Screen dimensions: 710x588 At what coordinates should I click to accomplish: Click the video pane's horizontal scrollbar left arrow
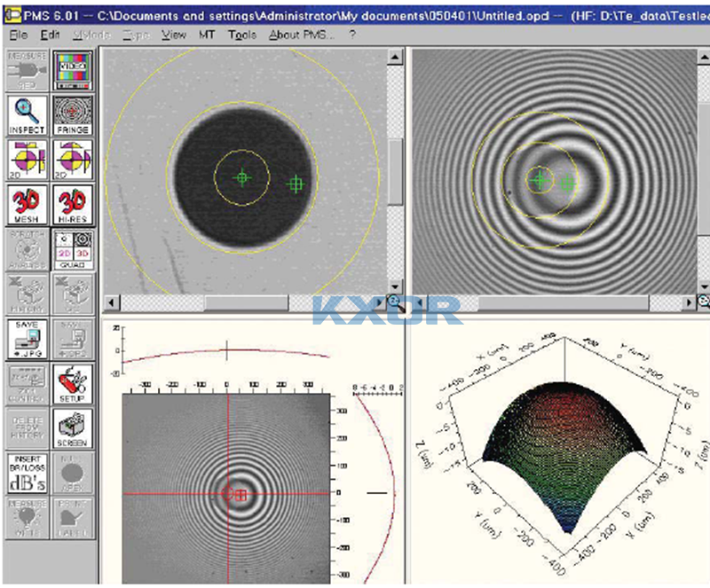(x=112, y=302)
